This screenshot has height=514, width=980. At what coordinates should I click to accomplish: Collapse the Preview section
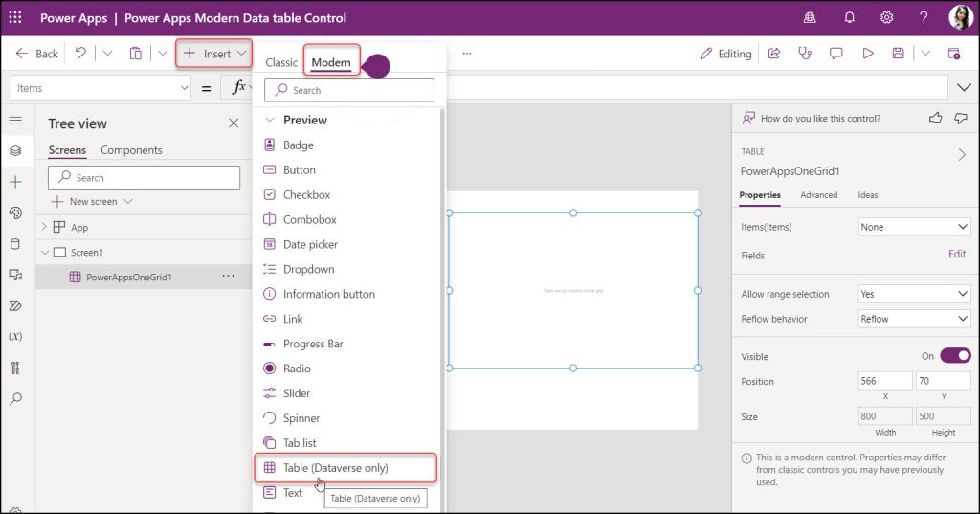coord(270,120)
